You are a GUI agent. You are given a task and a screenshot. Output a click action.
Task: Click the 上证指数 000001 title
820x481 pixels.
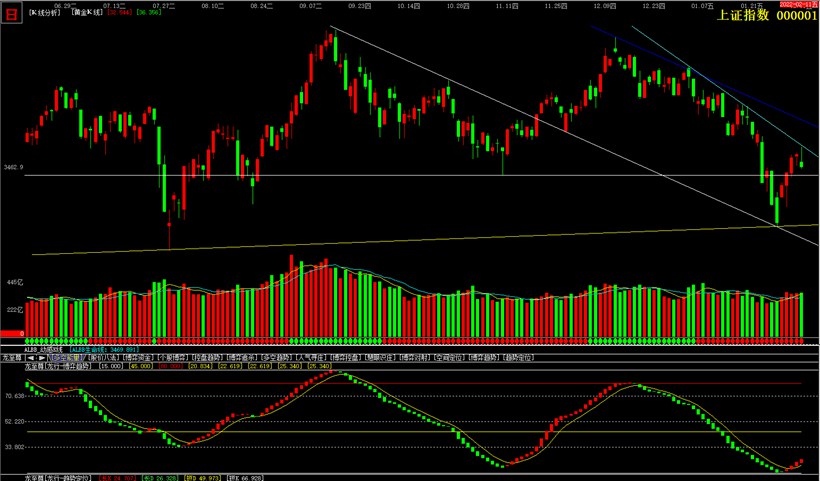766,15
